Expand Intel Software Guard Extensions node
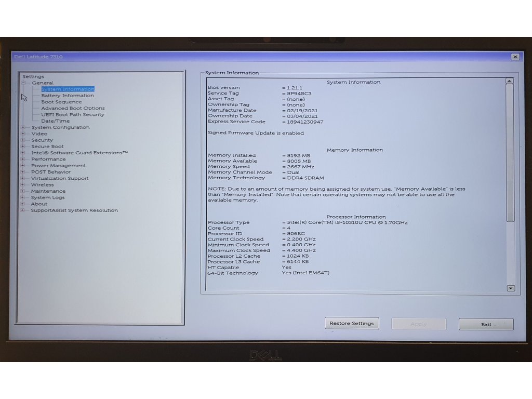The image size is (532, 399). pyautogui.click(x=23, y=153)
